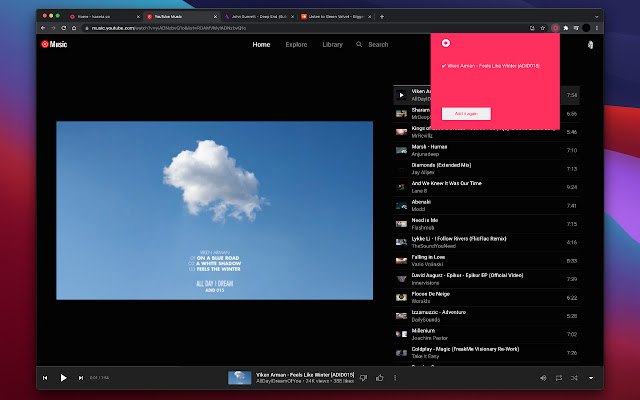The height and width of the screenshot is (400, 640).
Task: Like the current song
Action: (380, 378)
